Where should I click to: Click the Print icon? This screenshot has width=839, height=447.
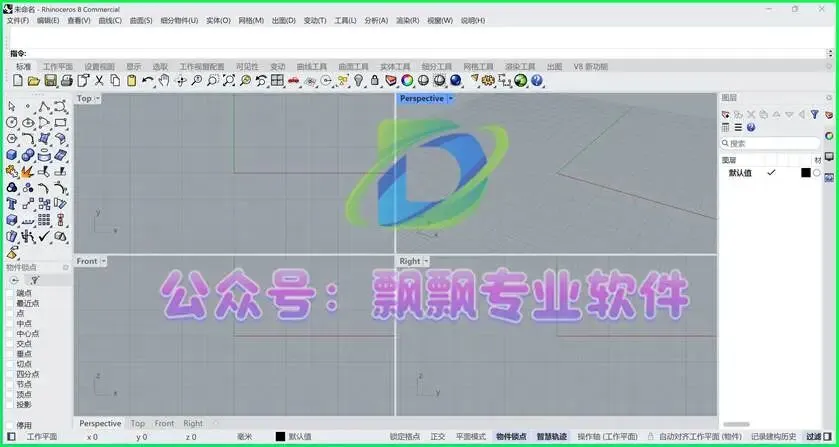coord(66,81)
